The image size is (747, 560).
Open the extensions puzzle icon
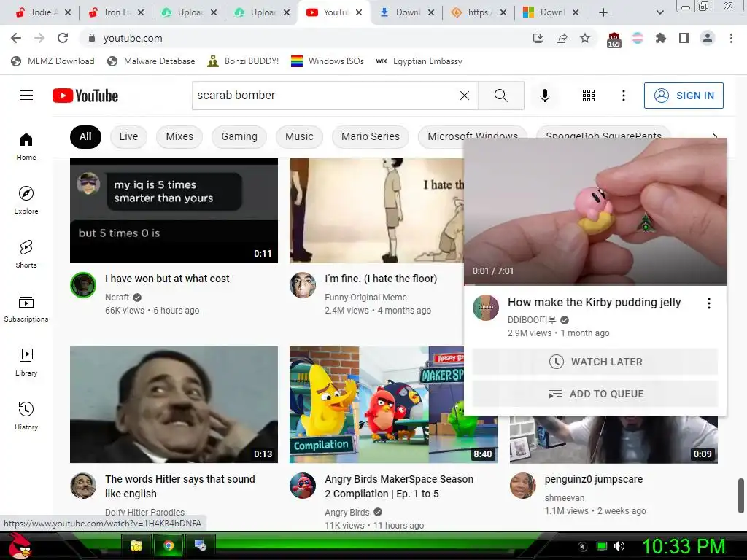pos(661,38)
